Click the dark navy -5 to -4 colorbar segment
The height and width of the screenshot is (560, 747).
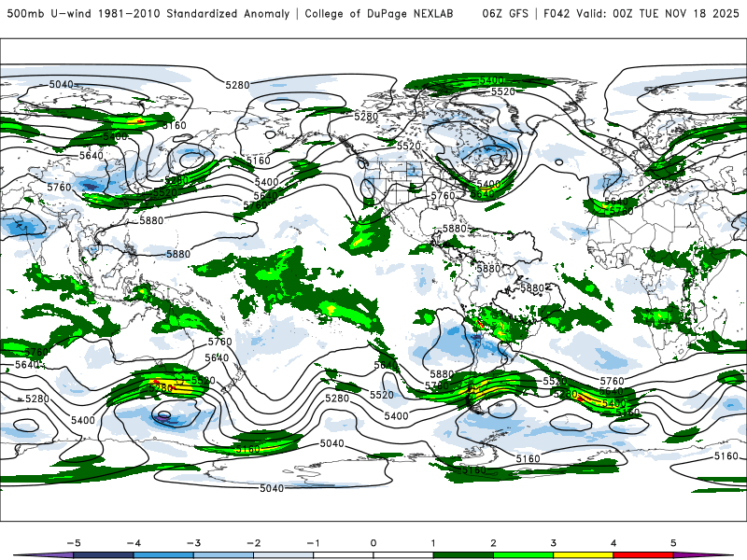point(104,555)
